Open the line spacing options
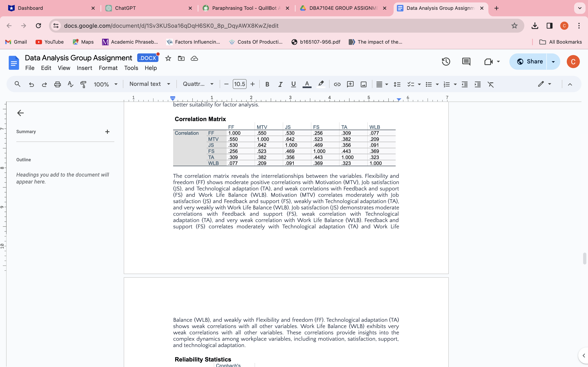 (397, 84)
